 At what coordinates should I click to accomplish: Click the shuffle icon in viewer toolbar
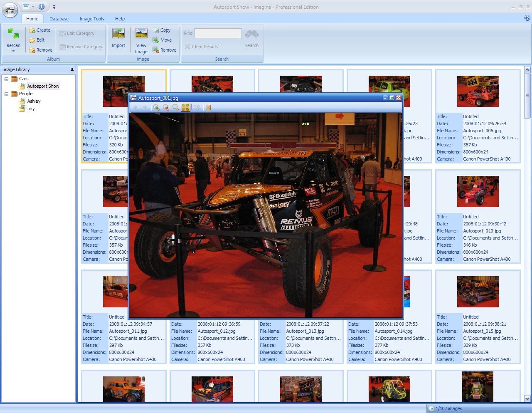coord(197,107)
